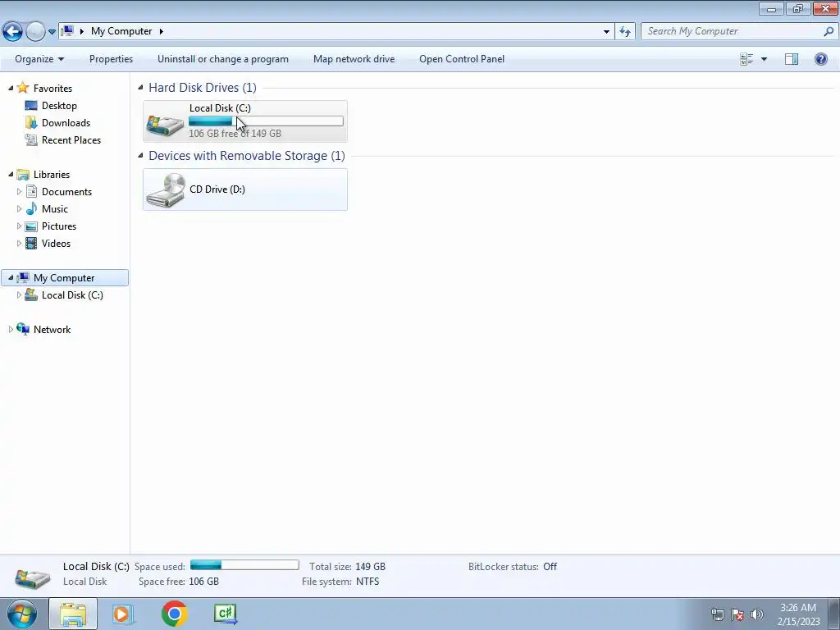Open Recent Places in Favorites
840x630 pixels.
click(x=71, y=139)
